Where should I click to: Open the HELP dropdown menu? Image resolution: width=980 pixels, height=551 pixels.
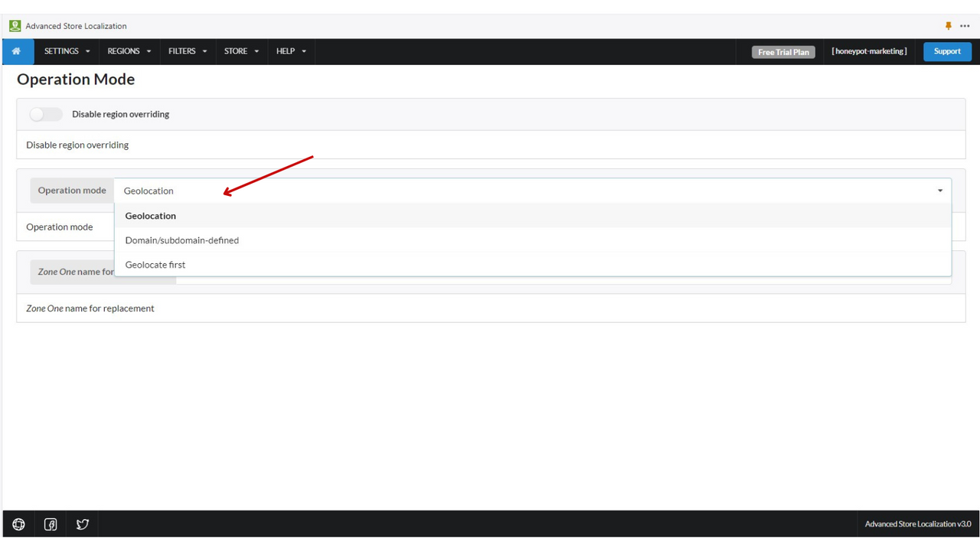pyautogui.click(x=291, y=51)
